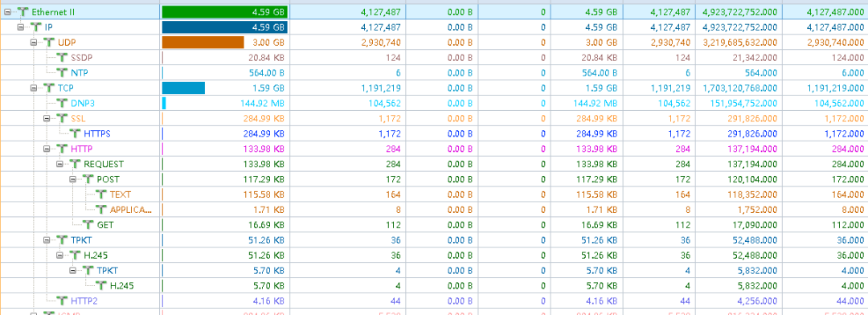The height and width of the screenshot is (315, 868).
Task: Click the 104,562.000 cell
Action: (x=825, y=103)
